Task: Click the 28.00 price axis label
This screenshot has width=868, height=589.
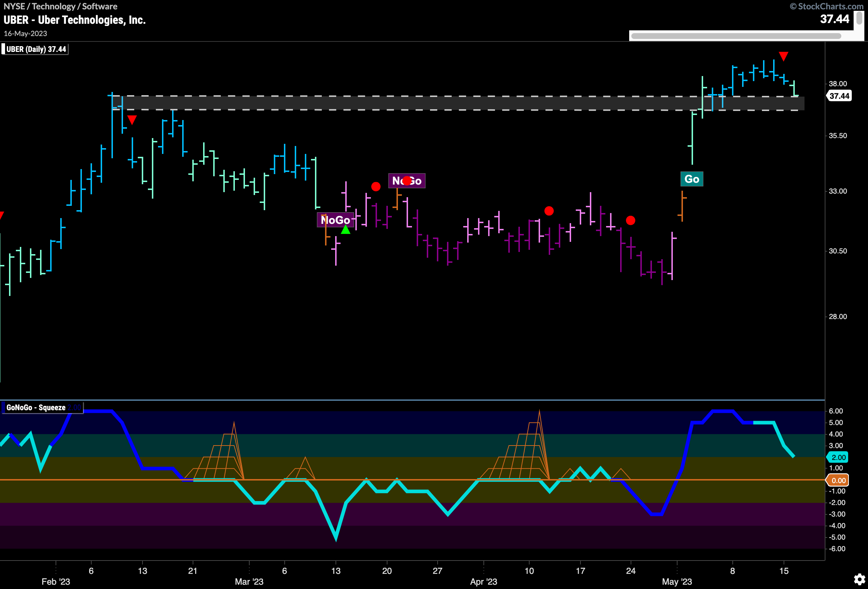Action: [838, 316]
